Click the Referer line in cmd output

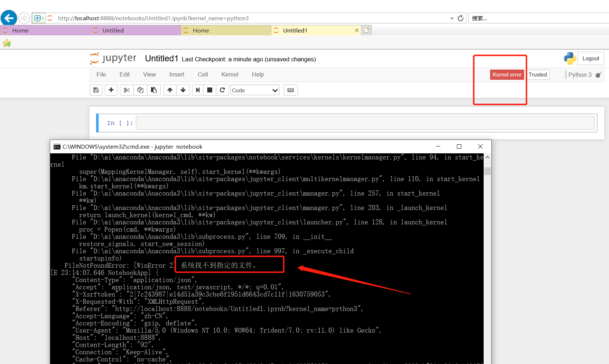[x=218, y=309]
